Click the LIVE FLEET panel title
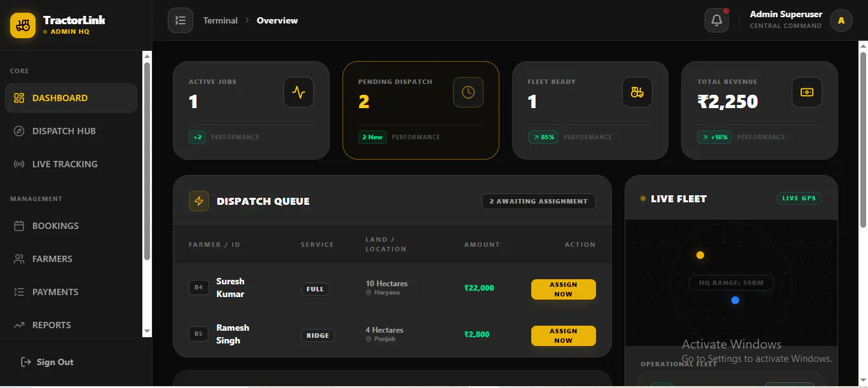Image resolution: width=868 pixels, height=388 pixels. [679, 198]
